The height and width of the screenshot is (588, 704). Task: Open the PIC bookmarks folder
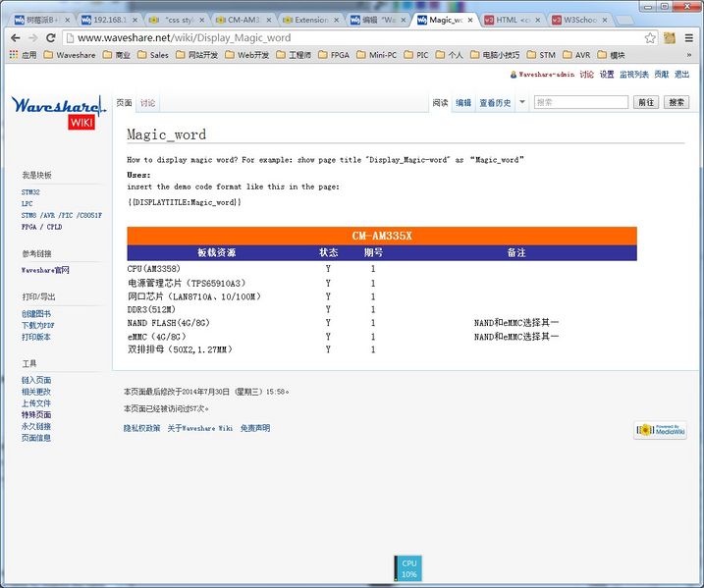pyautogui.click(x=416, y=55)
